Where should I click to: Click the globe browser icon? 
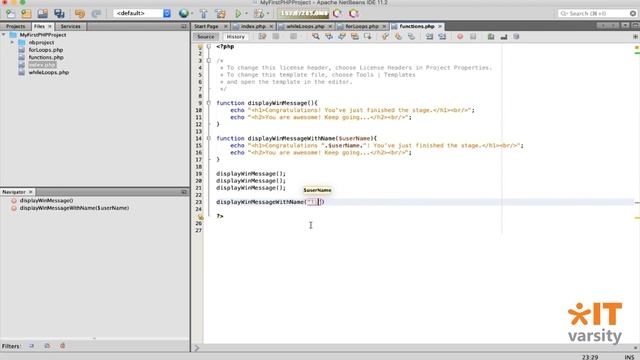coord(184,13)
